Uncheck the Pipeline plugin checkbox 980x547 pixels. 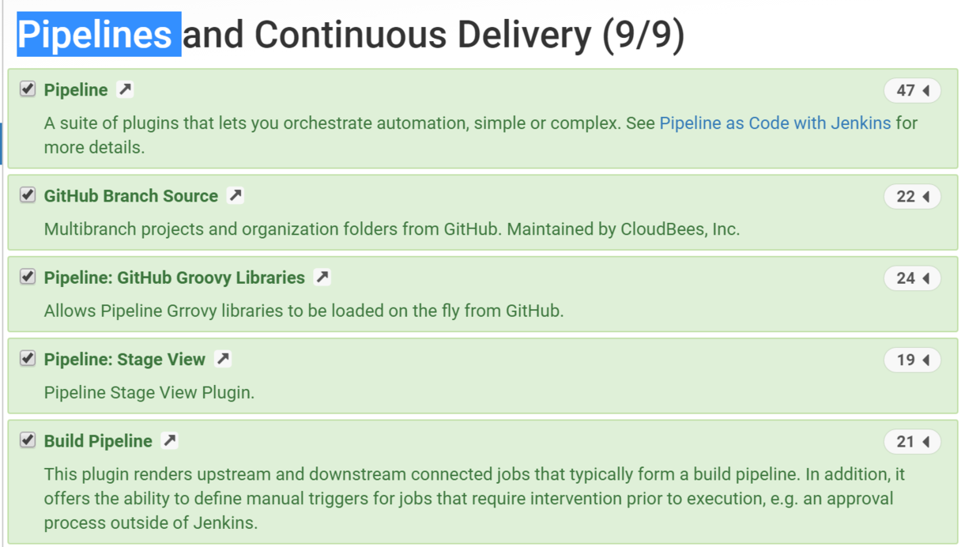[x=27, y=89]
